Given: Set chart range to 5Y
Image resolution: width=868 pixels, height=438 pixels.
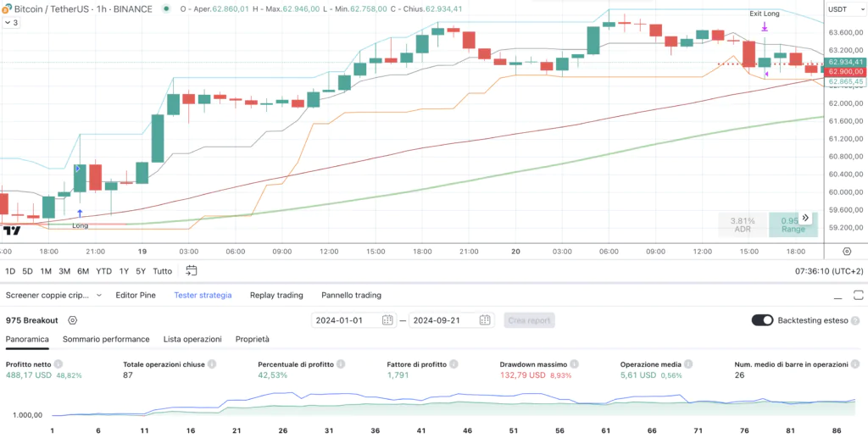Looking at the screenshot, I should (142, 271).
